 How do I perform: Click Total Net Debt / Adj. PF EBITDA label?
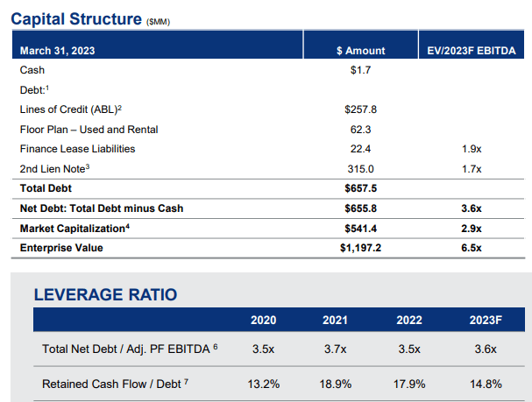tap(130, 349)
